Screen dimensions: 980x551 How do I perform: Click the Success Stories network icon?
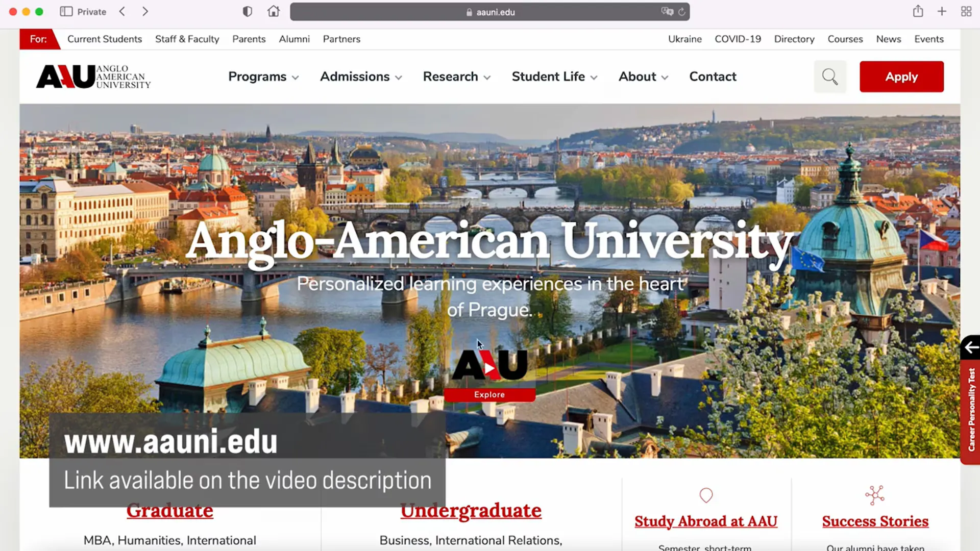tap(875, 495)
